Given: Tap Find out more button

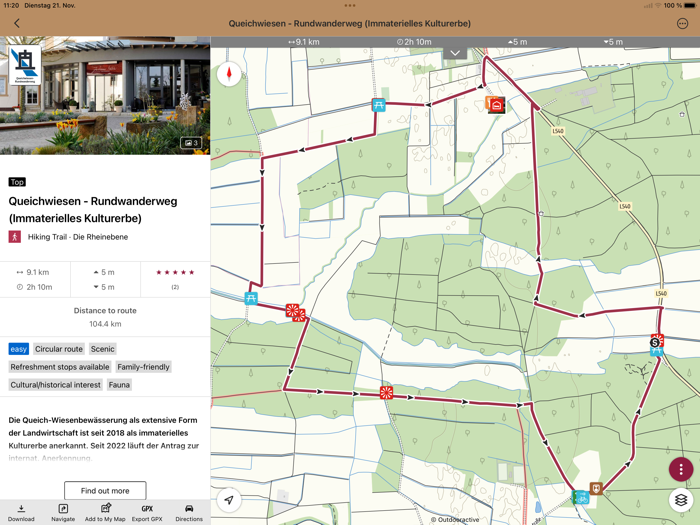Looking at the screenshot, I should tap(105, 491).
